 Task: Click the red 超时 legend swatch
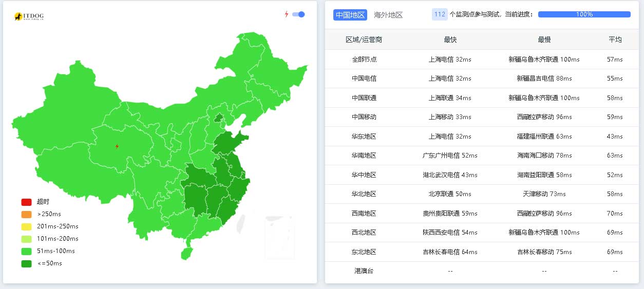tap(26, 202)
